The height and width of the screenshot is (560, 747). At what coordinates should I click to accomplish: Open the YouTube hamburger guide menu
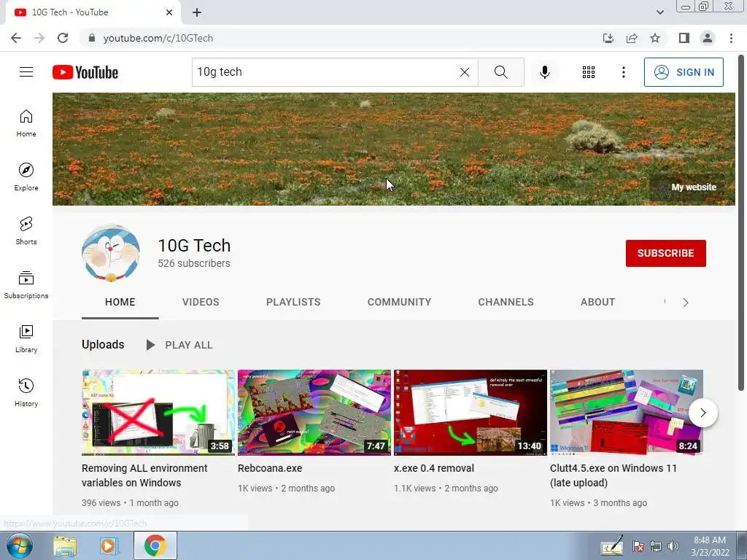(26, 72)
